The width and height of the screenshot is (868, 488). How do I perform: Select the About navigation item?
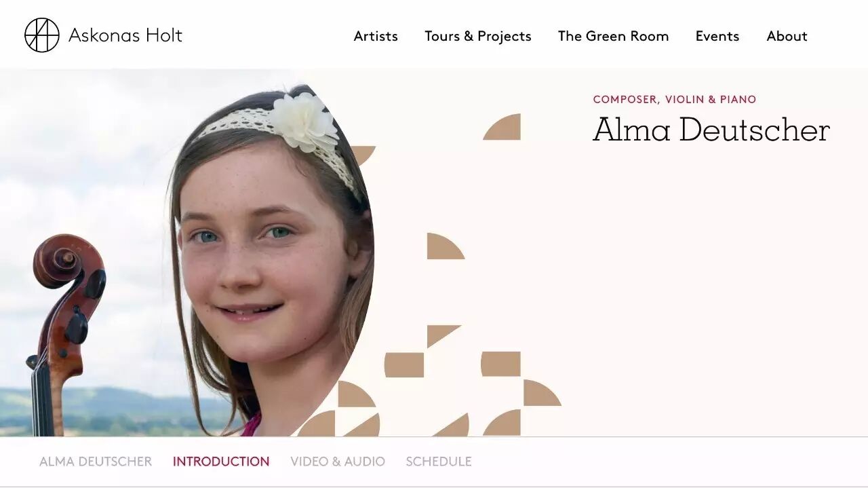[787, 36]
